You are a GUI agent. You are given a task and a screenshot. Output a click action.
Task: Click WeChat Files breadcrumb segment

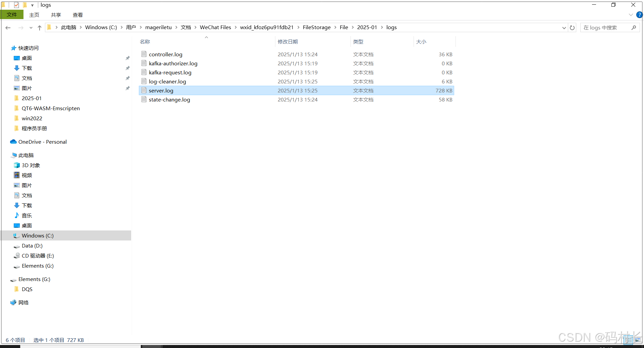point(215,27)
